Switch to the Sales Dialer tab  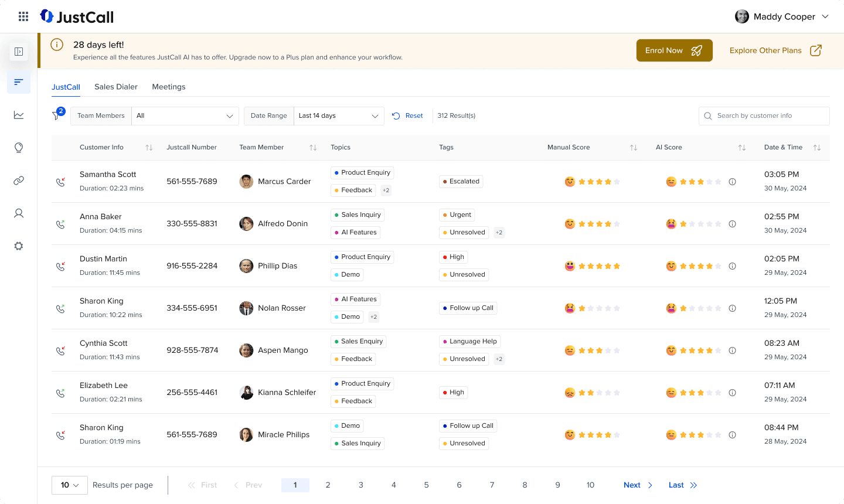click(x=116, y=87)
